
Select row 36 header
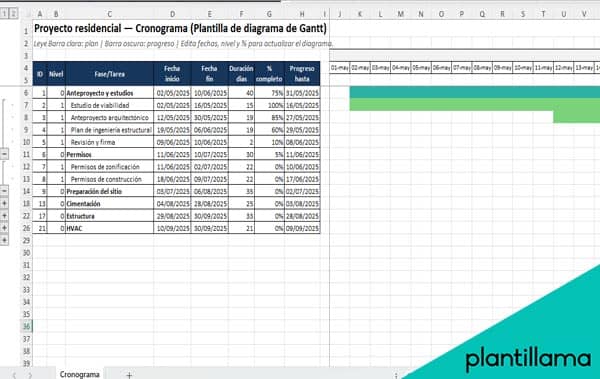pos(26,326)
